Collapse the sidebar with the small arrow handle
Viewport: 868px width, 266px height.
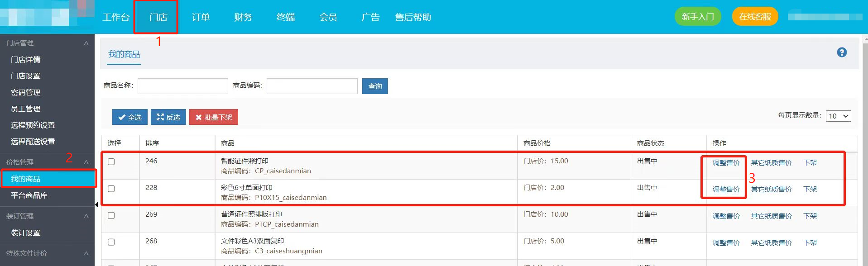pos(96,205)
